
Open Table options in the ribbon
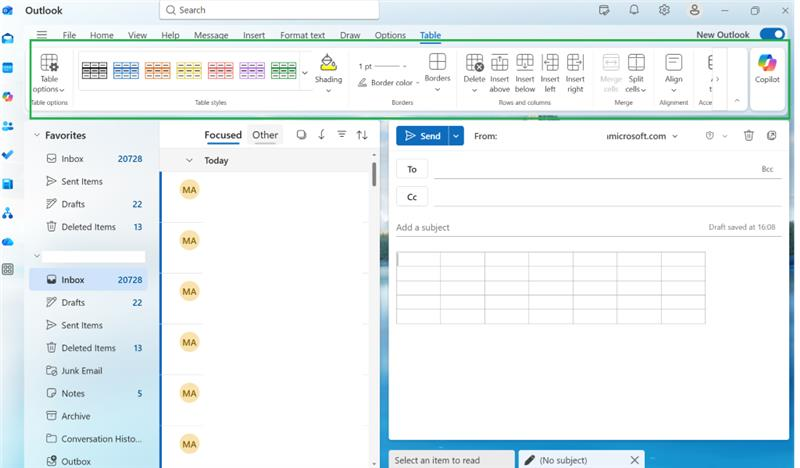pyautogui.click(x=49, y=74)
